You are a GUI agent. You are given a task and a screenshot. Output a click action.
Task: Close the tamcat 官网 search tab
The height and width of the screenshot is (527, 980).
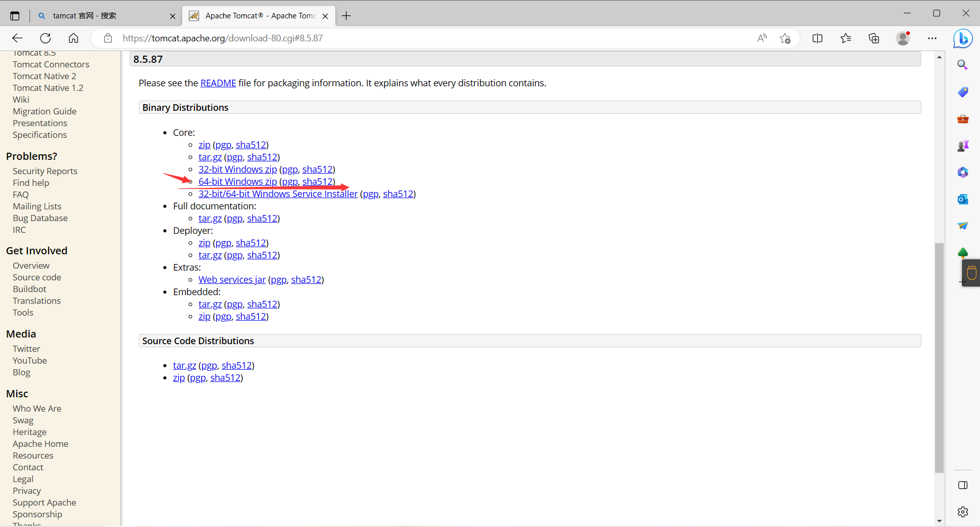pos(173,16)
